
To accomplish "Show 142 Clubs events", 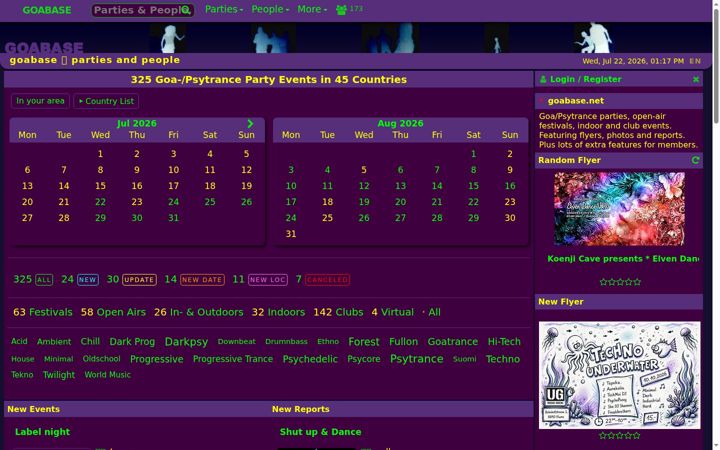I will (x=338, y=312).
